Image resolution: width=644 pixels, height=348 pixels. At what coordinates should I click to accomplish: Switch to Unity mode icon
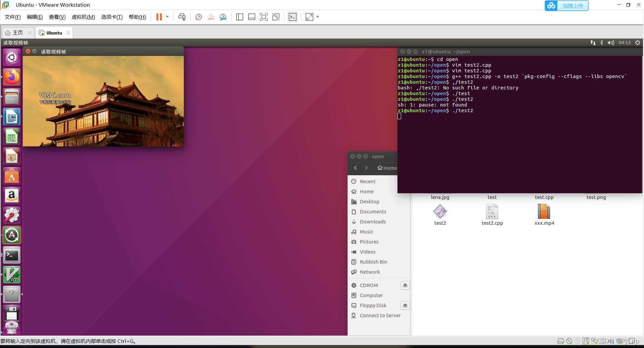pos(276,17)
